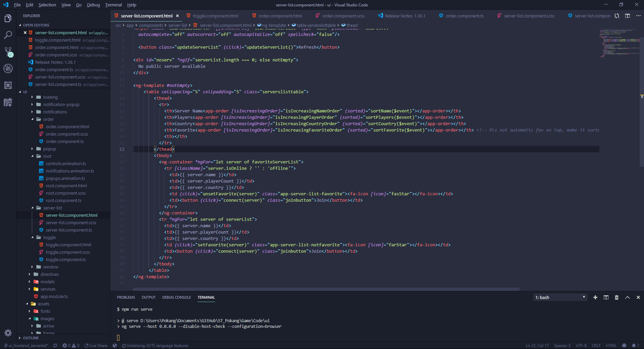Open the File menu
Screen dimensions: 644x349
(x=17, y=5)
